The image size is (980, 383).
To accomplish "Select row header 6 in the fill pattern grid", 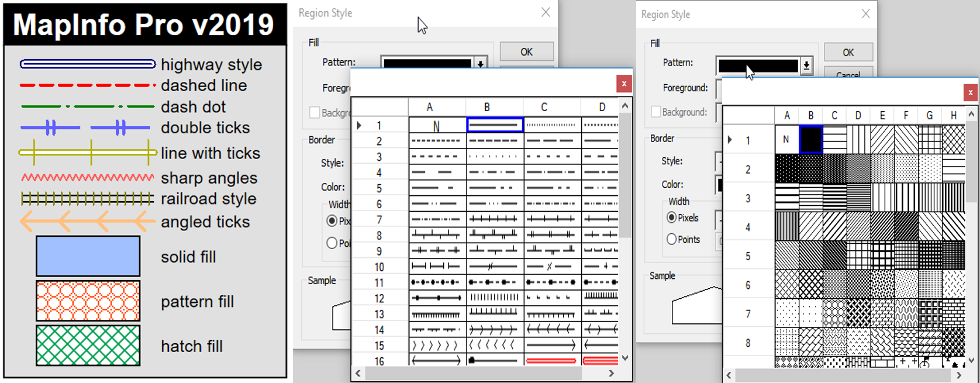I will [x=748, y=285].
